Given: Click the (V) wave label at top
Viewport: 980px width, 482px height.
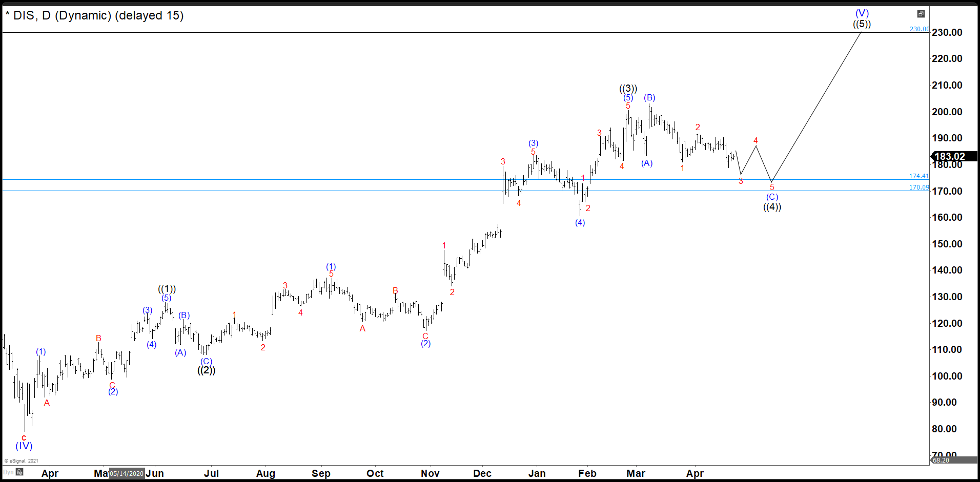Looking at the screenshot, I should pyautogui.click(x=862, y=13).
